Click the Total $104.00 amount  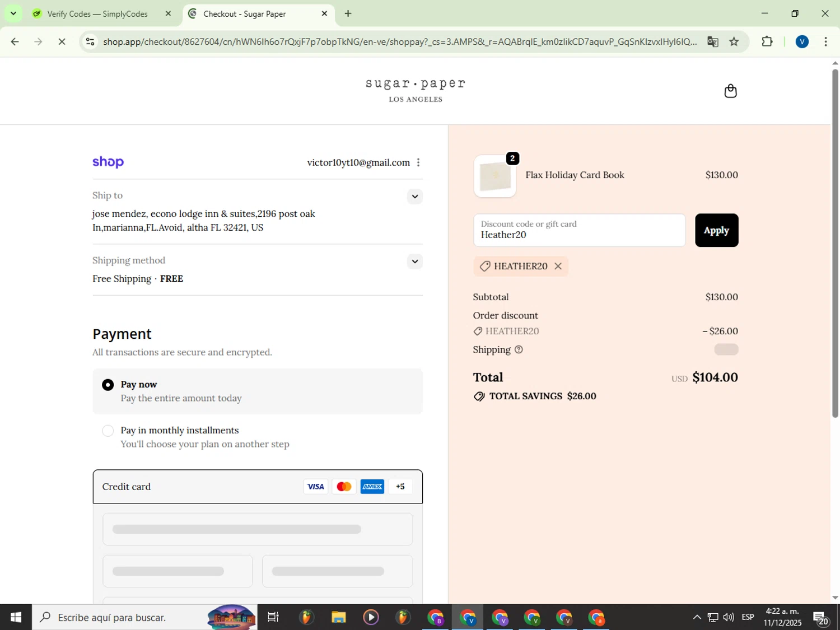(715, 377)
